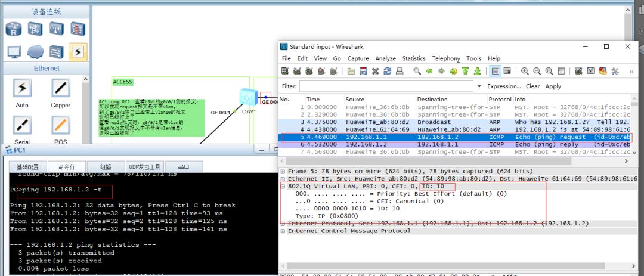Select the PC end-device category icon
Viewport: 644px width, 276px height.
click(14, 52)
